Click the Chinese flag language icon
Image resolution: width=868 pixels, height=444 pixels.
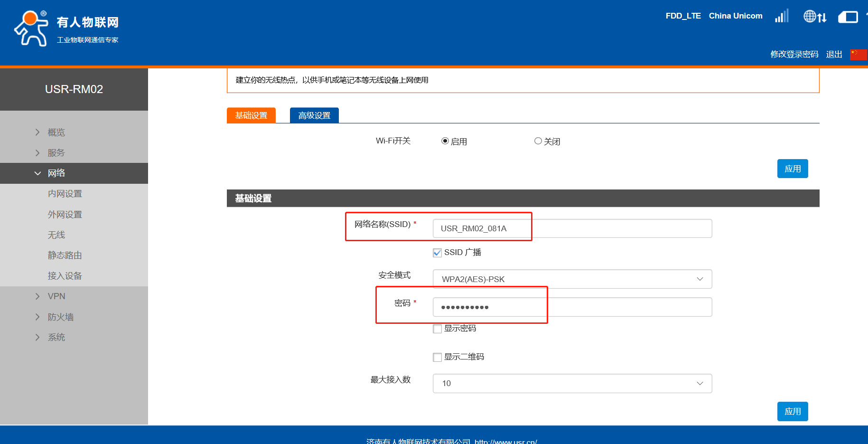pos(858,55)
